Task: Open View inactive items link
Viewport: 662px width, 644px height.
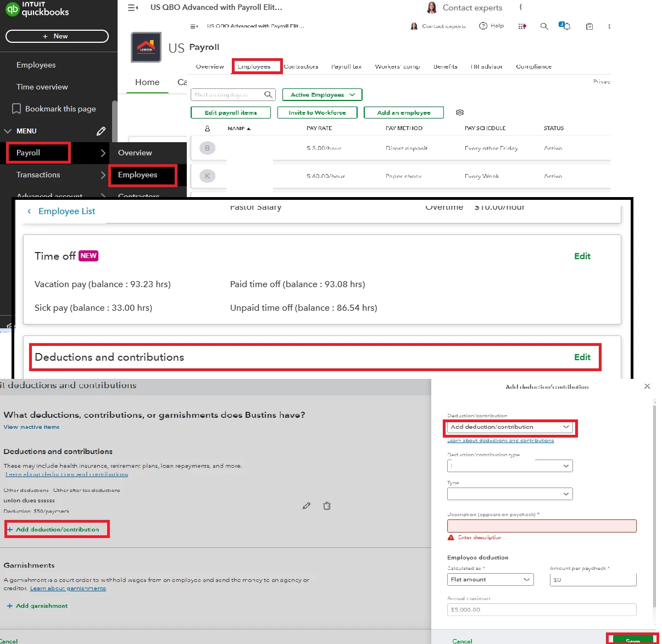Action: [x=31, y=427]
